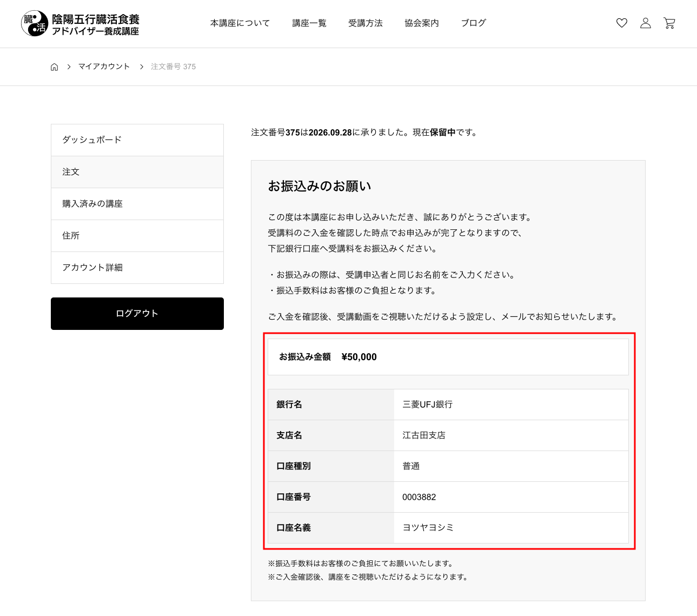Open 受講方法 in top navigation
The image size is (697, 616).
point(366,23)
